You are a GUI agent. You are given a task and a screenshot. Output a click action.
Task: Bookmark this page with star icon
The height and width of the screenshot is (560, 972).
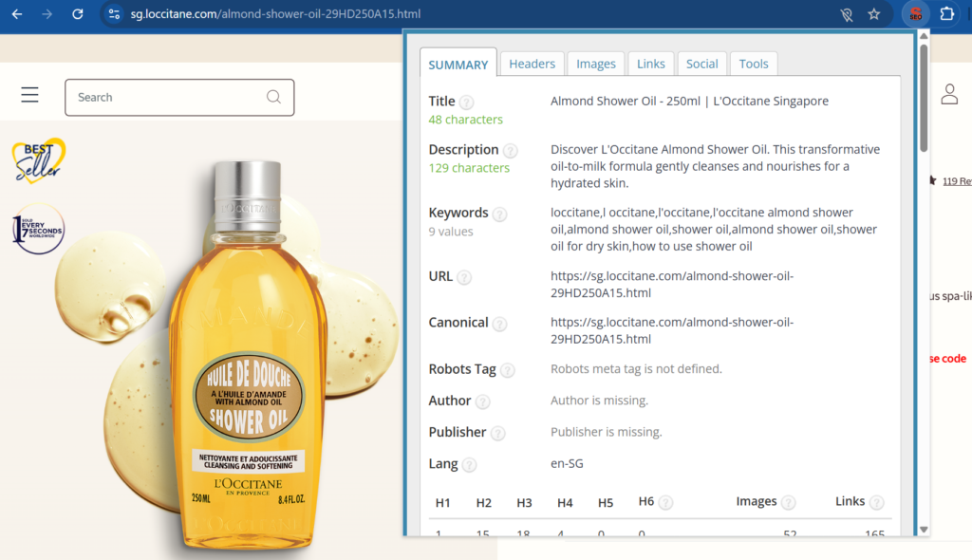point(873,14)
